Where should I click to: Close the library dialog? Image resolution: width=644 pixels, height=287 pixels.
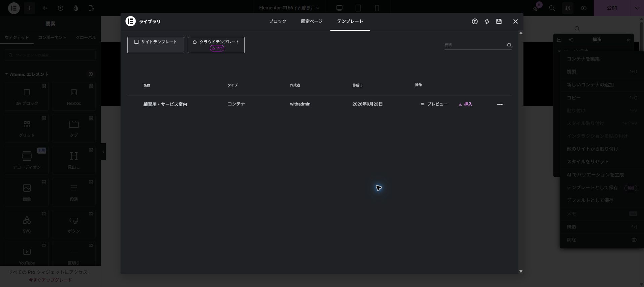click(x=515, y=22)
